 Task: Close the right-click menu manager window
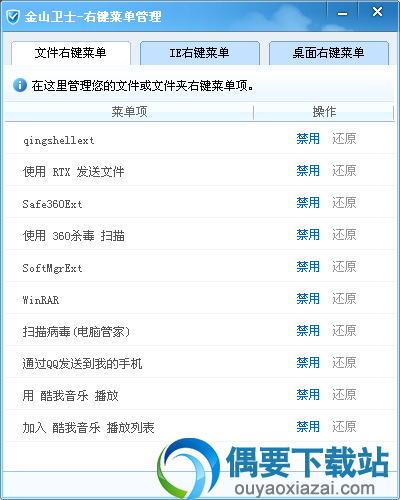click(x=377, y=12)
